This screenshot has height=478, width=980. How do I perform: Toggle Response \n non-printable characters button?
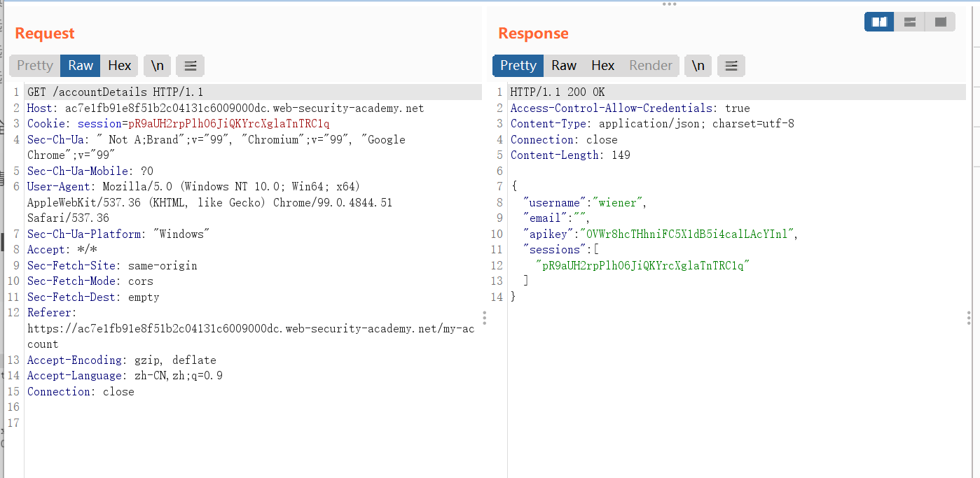pyautogui.click(x=698, y=66)
